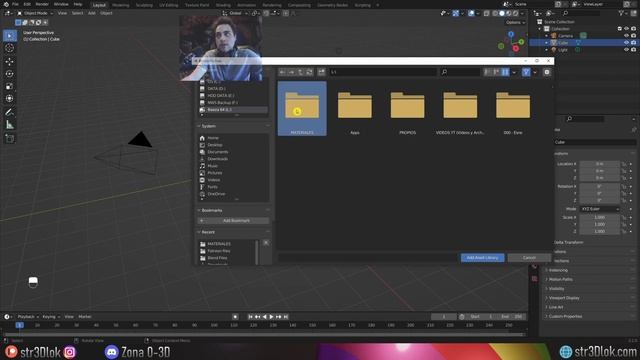Collapse the Bookmarks panel in file browser
This screenshot has width=640, height=360.
pos(211,210)
